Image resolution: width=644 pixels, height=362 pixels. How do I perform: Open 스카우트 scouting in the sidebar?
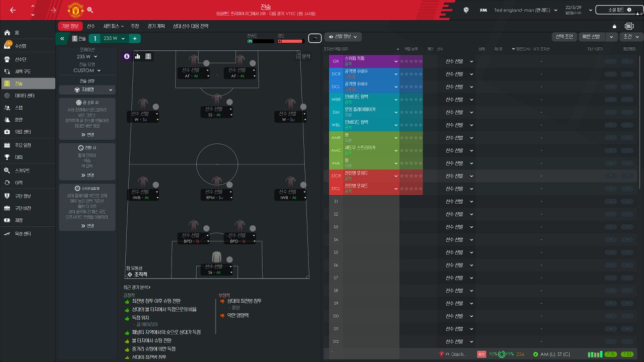point(28,170)
